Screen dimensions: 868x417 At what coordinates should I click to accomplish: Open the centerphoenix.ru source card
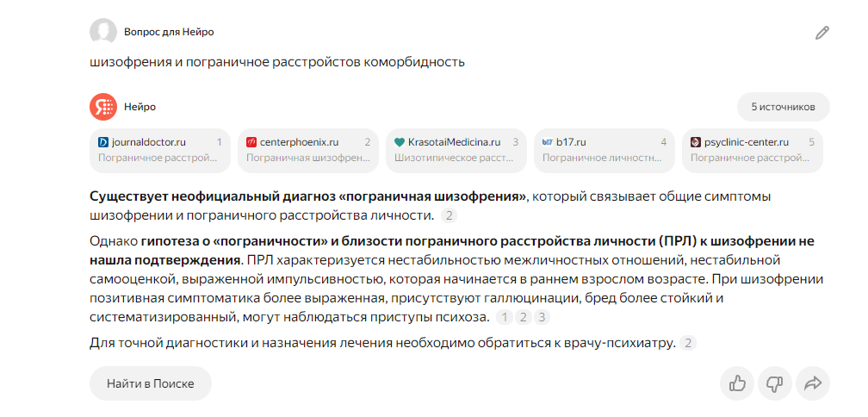point(308,151)
